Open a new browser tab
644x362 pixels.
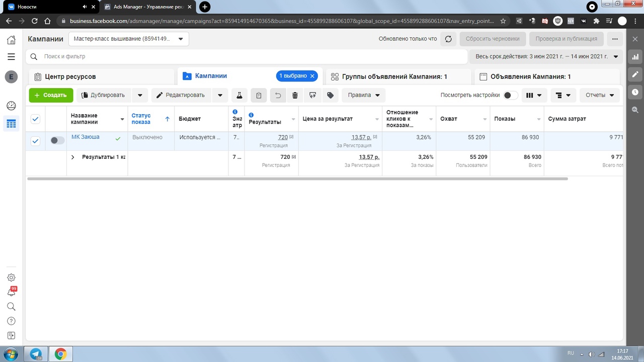point(205,7)
